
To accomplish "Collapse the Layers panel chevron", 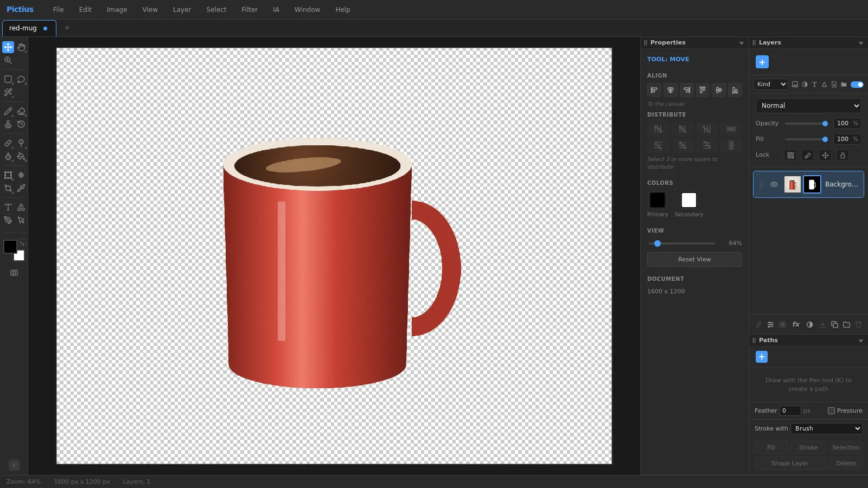I will 861,43.
